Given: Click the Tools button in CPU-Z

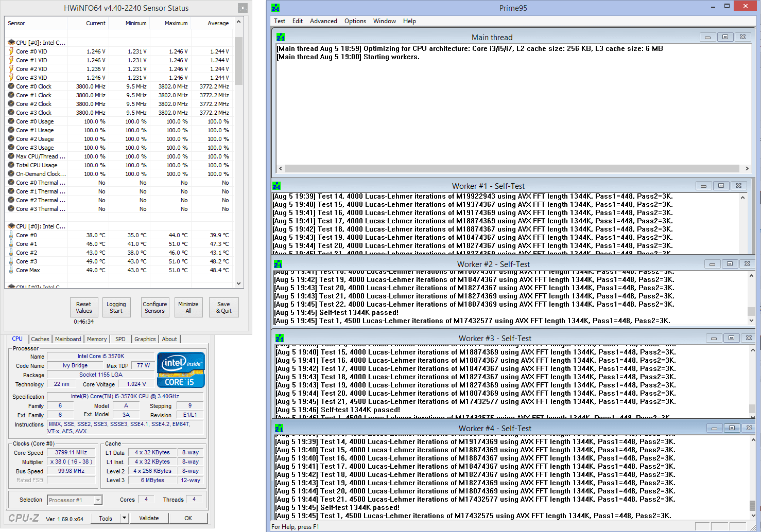Looking at the screenshot, I should [106, 518].
